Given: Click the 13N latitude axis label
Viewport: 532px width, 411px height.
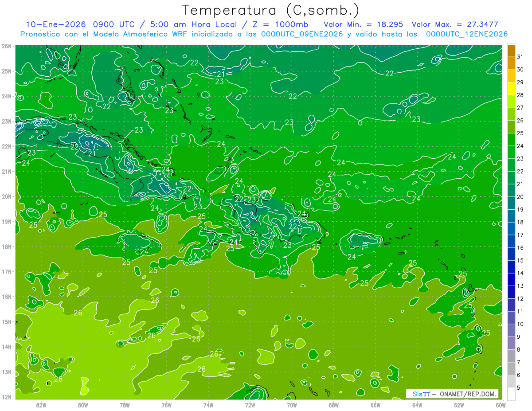Looking at the screenshot, I should [6, 372].
